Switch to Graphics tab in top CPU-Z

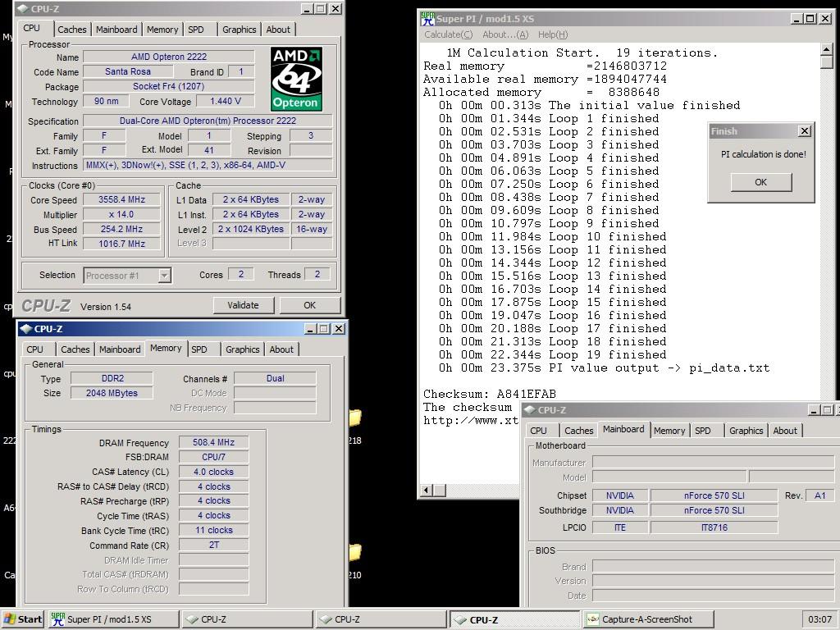239,30
